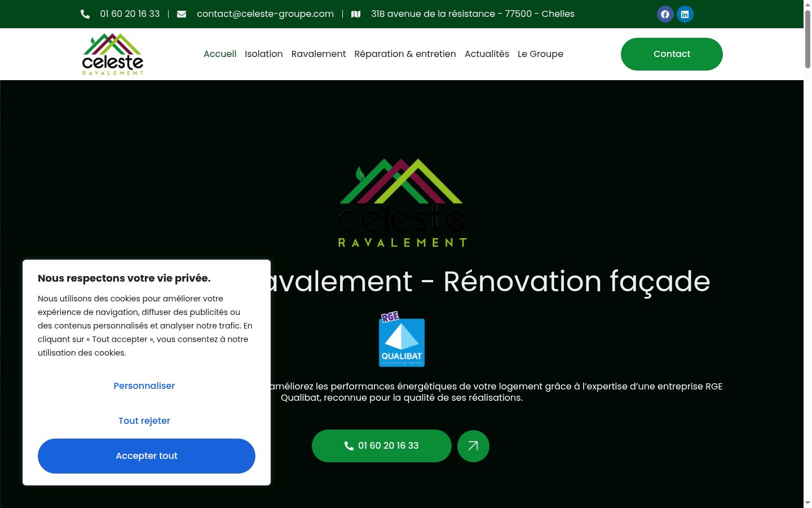Accept all cookies with Accepter tout
Image resolution: width=812 pixels, height=508 pixels.
[147, 456]
